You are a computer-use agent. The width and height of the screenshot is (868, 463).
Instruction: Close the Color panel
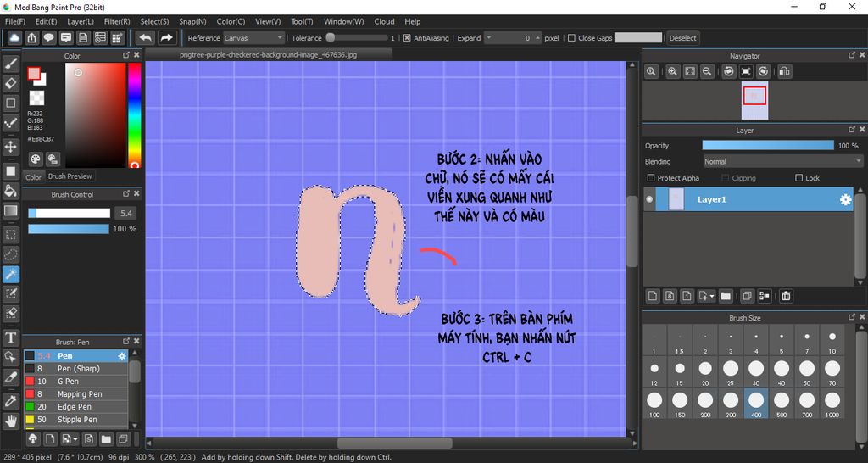(136, 55)
